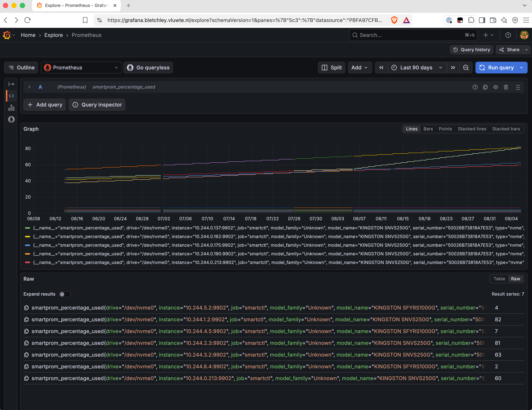Open the help question-mark icon in top bar

(x=508, y=35)
